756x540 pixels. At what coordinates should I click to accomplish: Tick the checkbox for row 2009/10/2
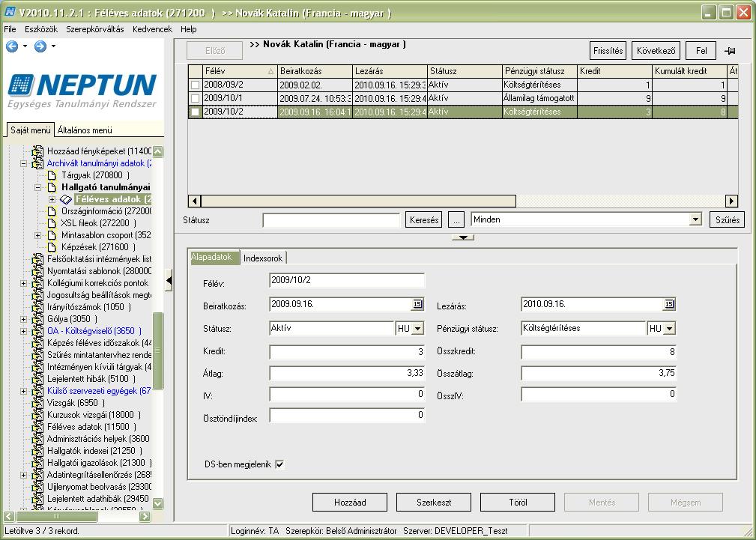195,112
